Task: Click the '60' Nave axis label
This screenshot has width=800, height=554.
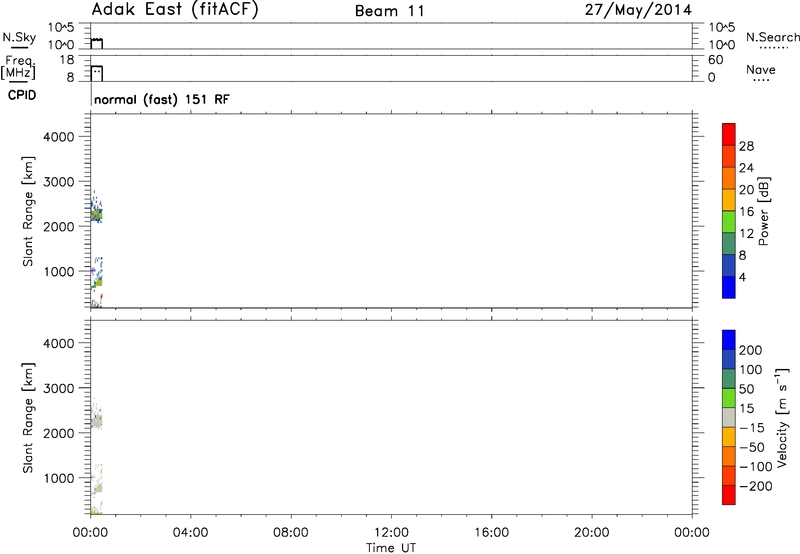Action: click(x=715, y=60)
